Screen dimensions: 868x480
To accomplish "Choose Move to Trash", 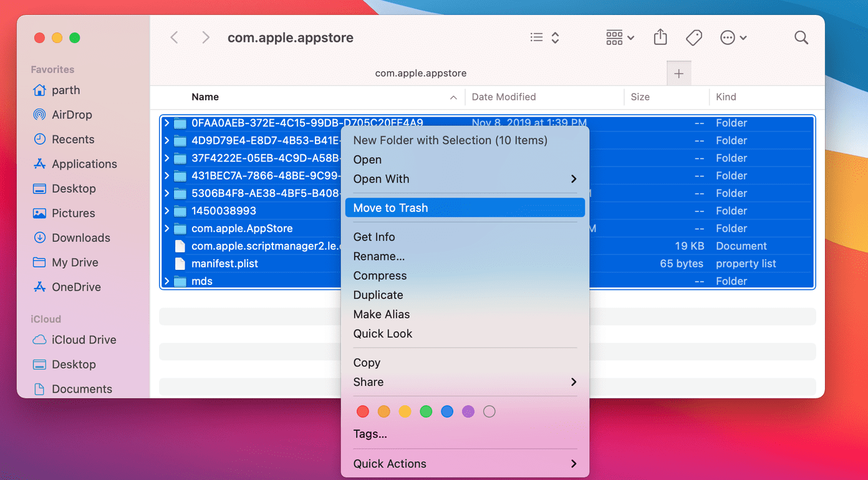I will (465, 208).
